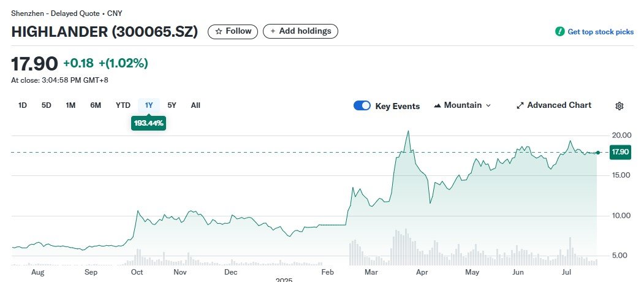Select the YTD time range
The height and width of the screenshot is (282, 644).
(x=123, y=105)
